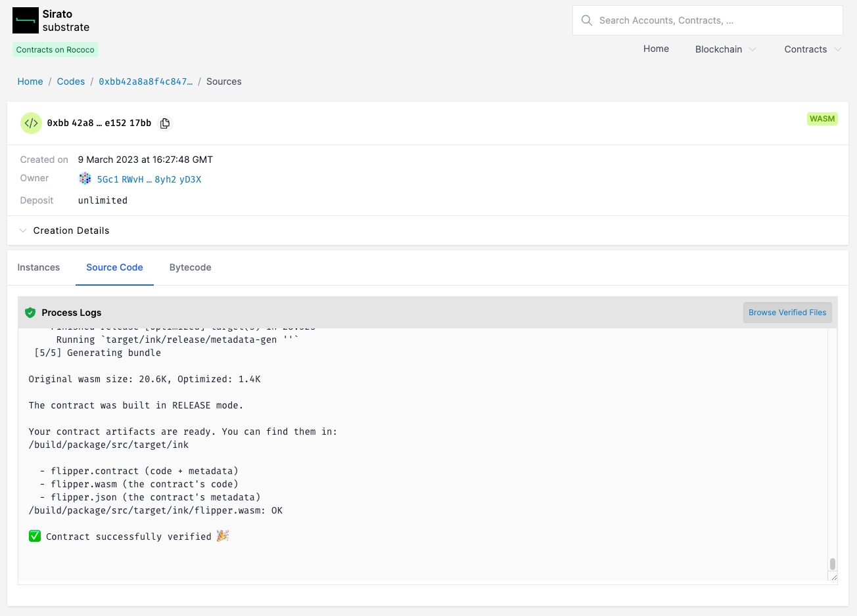Click Browse Verified Files button

click(787, 313)
